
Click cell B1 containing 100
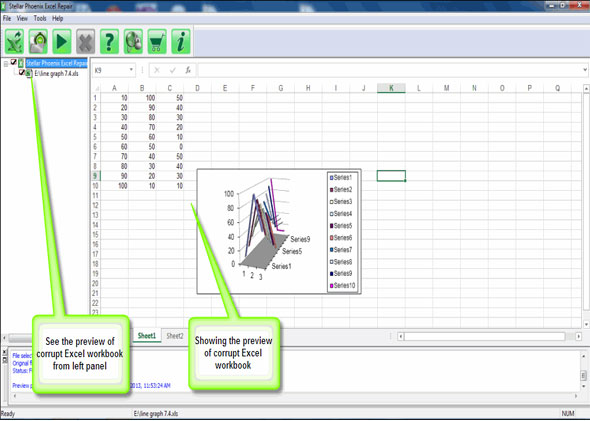[142, 98]
